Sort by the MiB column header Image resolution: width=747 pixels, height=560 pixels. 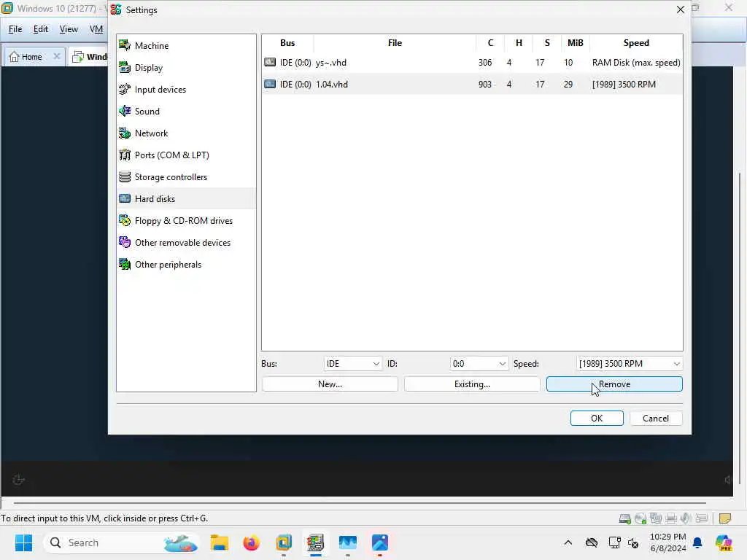click(x=575, y=43)
